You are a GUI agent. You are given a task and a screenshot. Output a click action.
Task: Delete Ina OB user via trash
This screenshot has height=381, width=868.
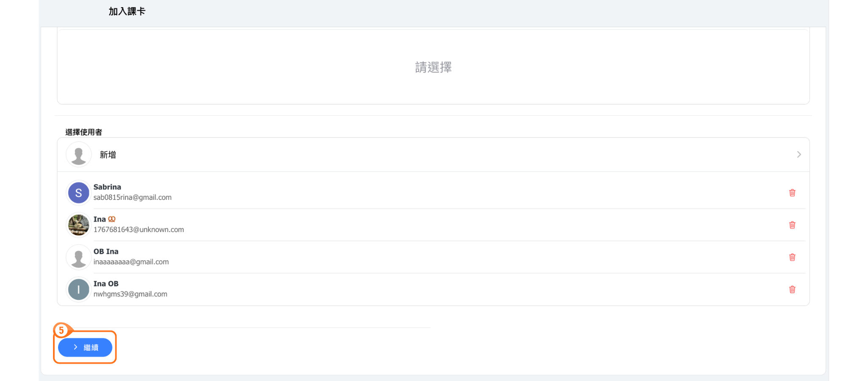[x=792, y=290]
